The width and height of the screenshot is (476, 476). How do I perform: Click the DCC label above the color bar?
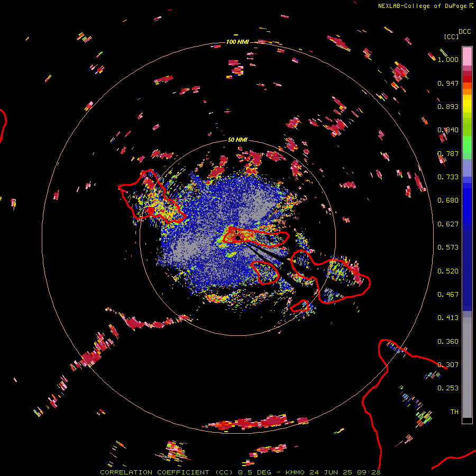465,32
